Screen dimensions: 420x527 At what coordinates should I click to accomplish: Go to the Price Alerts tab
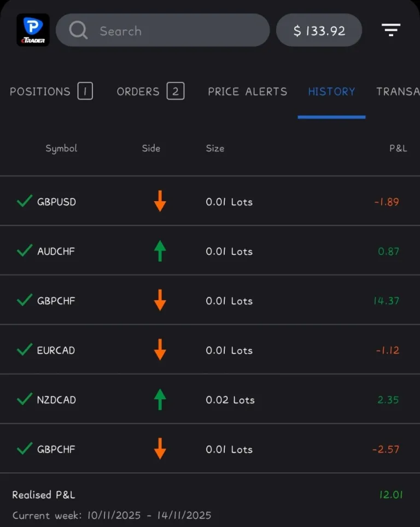(x=247, y=91)
